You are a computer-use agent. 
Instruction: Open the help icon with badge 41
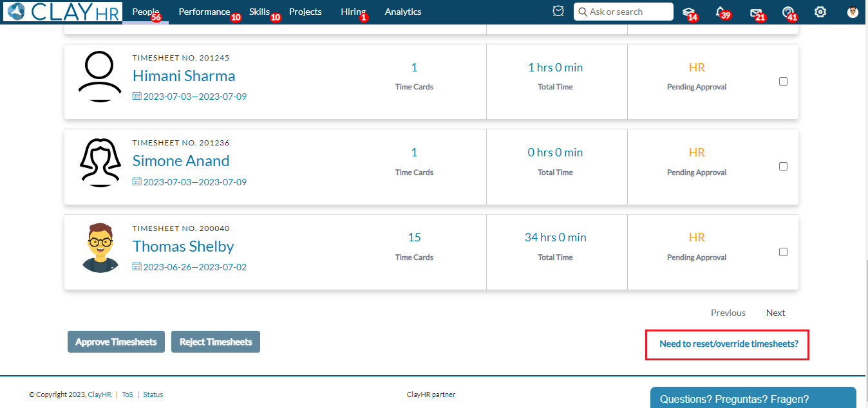[788, 12]
